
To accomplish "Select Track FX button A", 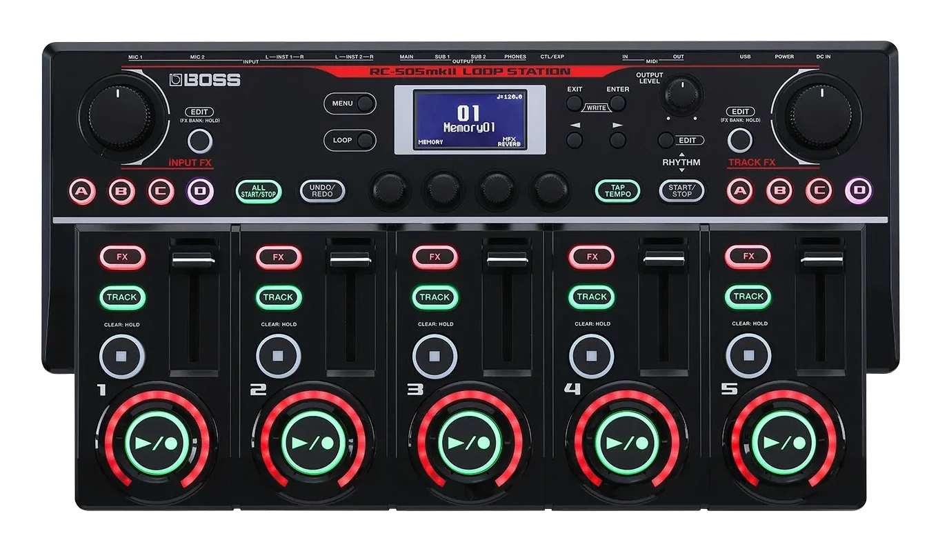I will [x=740, y=191].
